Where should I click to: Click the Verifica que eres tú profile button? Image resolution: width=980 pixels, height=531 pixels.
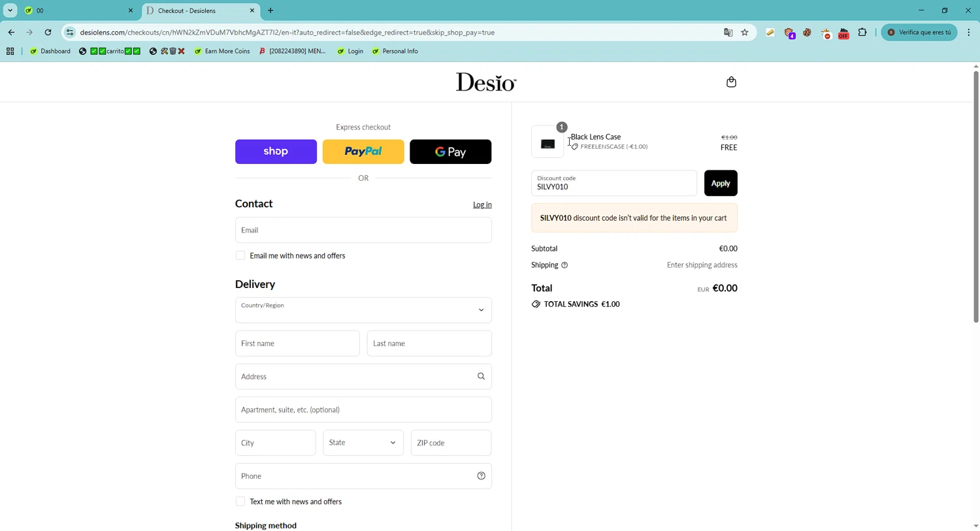click(919, 32)
